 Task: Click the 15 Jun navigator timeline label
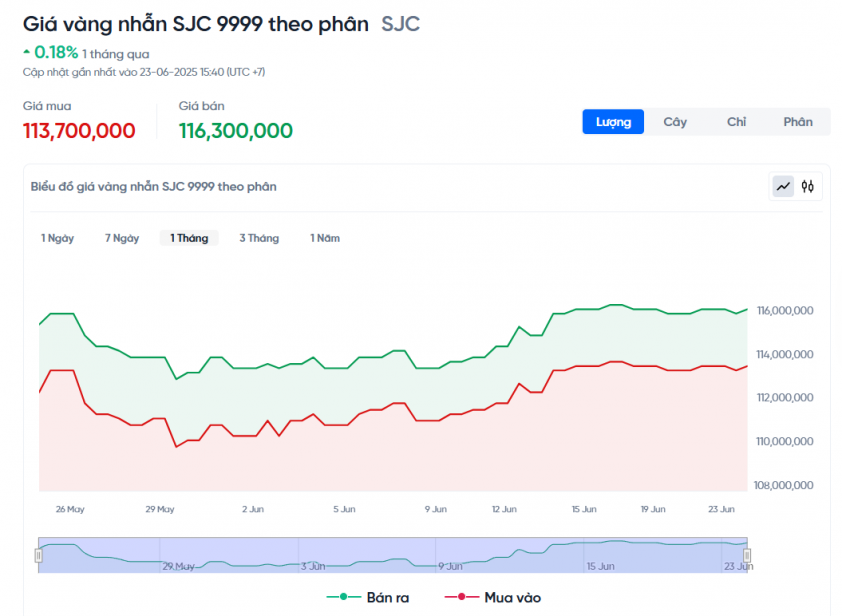pyautogui.click(x=600, y=566)
